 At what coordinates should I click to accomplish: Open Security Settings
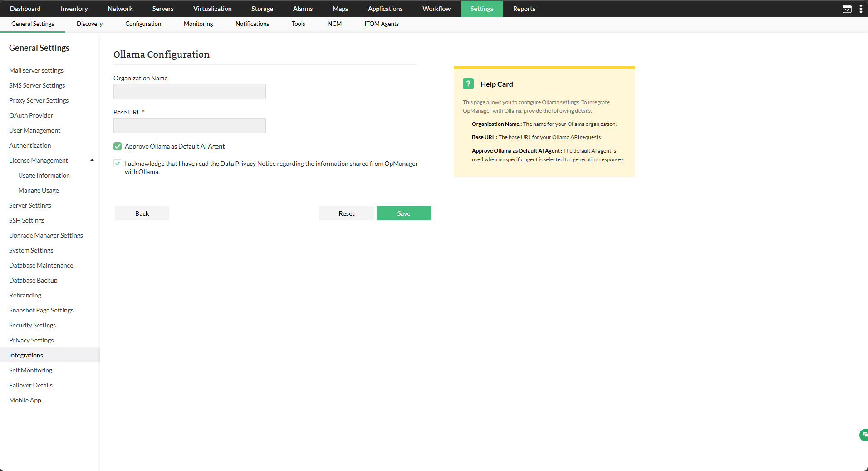(32, 325)
